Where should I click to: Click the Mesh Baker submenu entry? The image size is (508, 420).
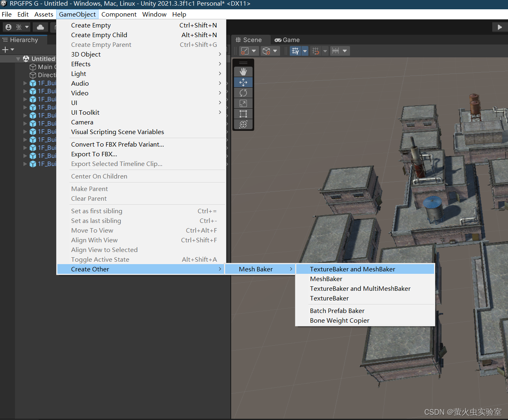[260, 269]
